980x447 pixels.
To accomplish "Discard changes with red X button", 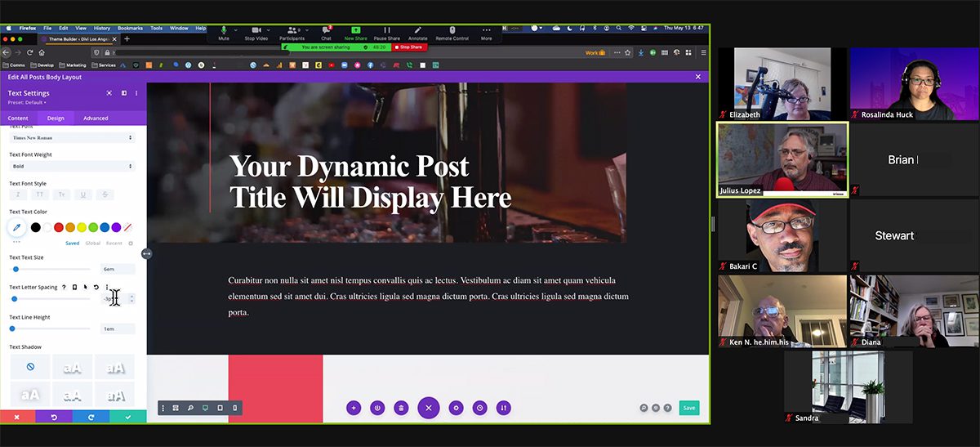I will pos(17,417).
